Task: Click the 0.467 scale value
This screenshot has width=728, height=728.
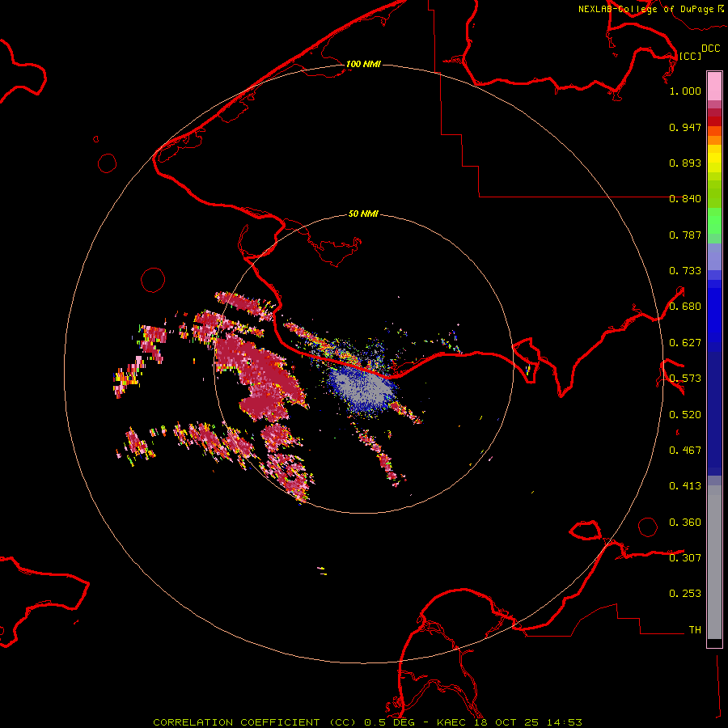Action: click(685, 451)
